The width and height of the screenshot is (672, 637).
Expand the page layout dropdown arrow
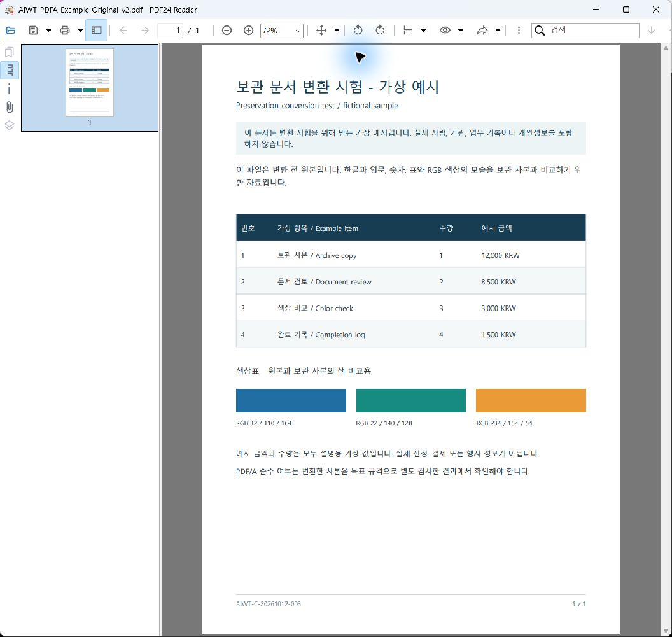click(x=423, y=31)
